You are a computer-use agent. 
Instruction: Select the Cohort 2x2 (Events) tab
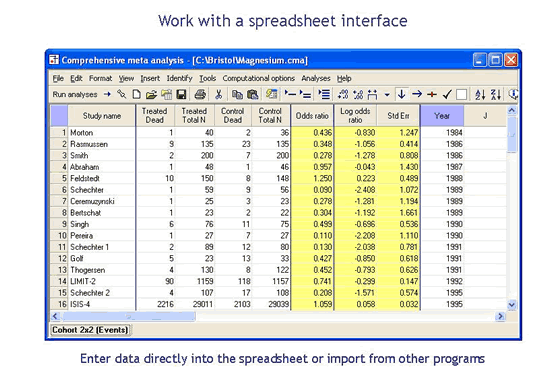click(x=90, y=330)
